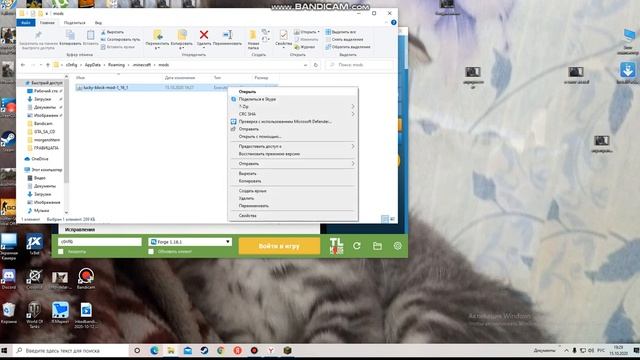Viewport: 640px width, 360px height.
Task: Click the New folder icon
Action: [x=253, y=35]
